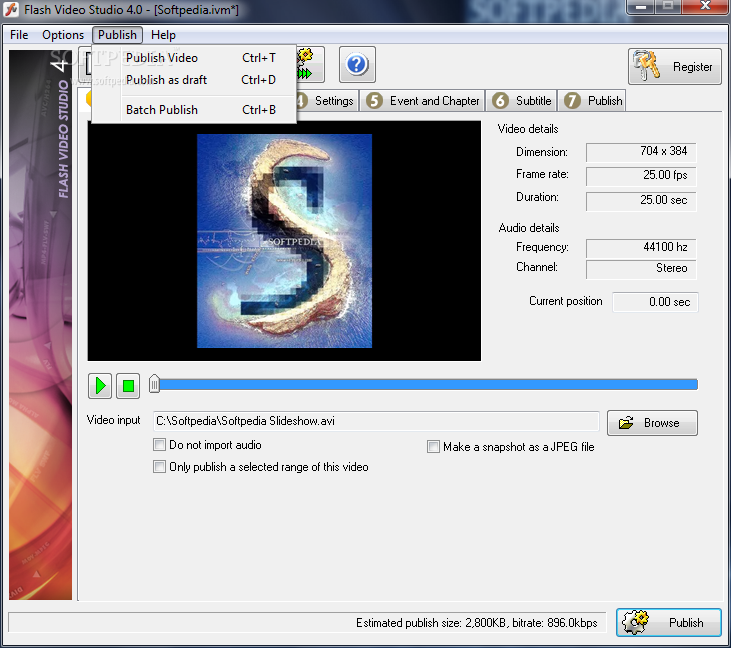Click step 6 number badge on Subtitle tab

[x=500, y=101]
